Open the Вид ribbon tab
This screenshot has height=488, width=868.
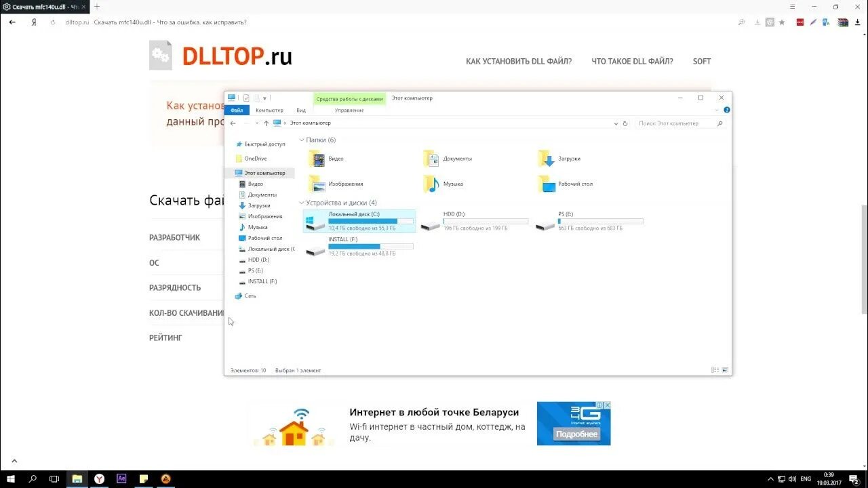[301, 110]
